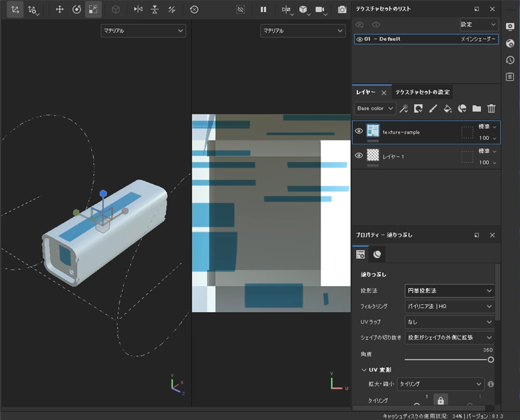The height and width of the screenshot is (420, 520).
Task: Open opacity 100 dropdown for texture-sample layer
Action: 487,138
